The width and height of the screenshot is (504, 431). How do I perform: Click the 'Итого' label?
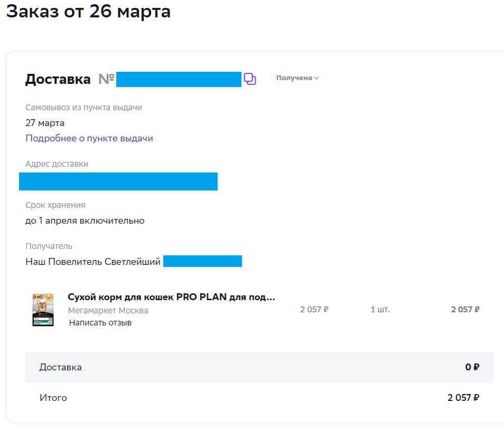pyautogui.click(x=53, y=398)
